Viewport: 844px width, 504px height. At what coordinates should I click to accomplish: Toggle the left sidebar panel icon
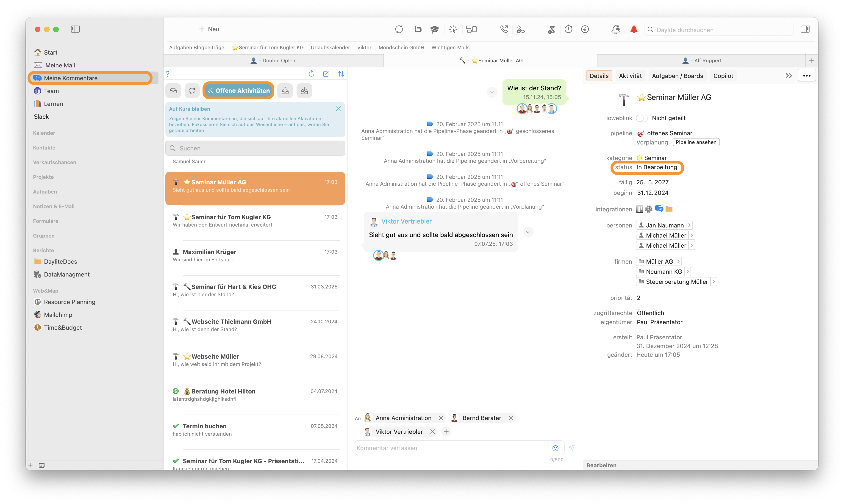(75, 29)
